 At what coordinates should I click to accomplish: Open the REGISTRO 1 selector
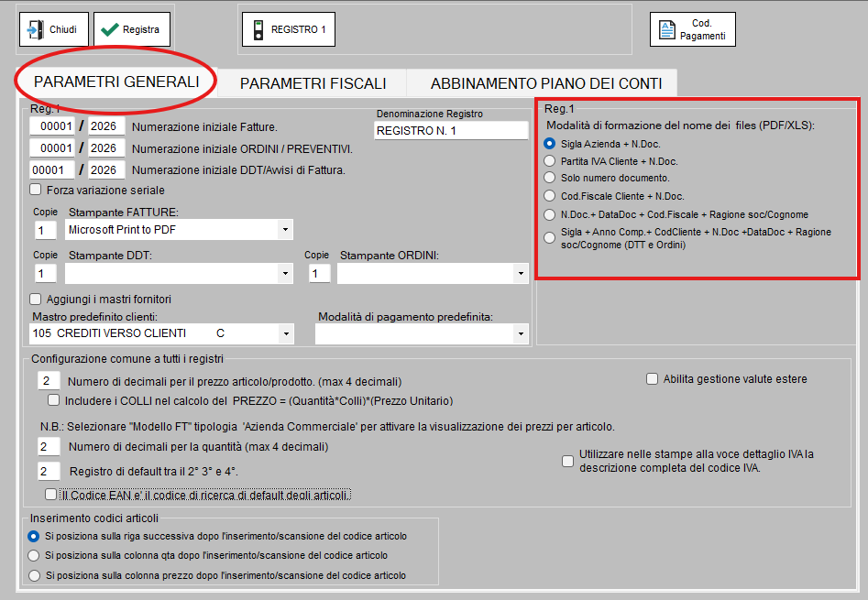288,29
